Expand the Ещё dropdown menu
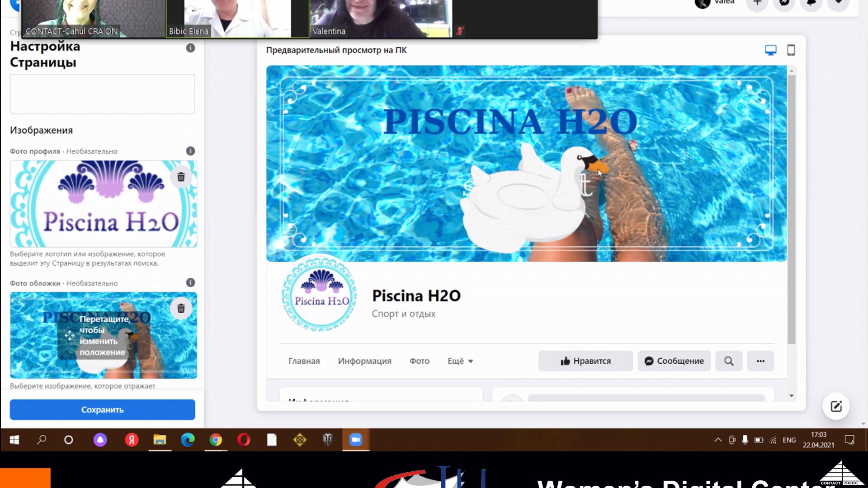Image resolution: width=868 pixels, height=488 pixels. [460, 361]
